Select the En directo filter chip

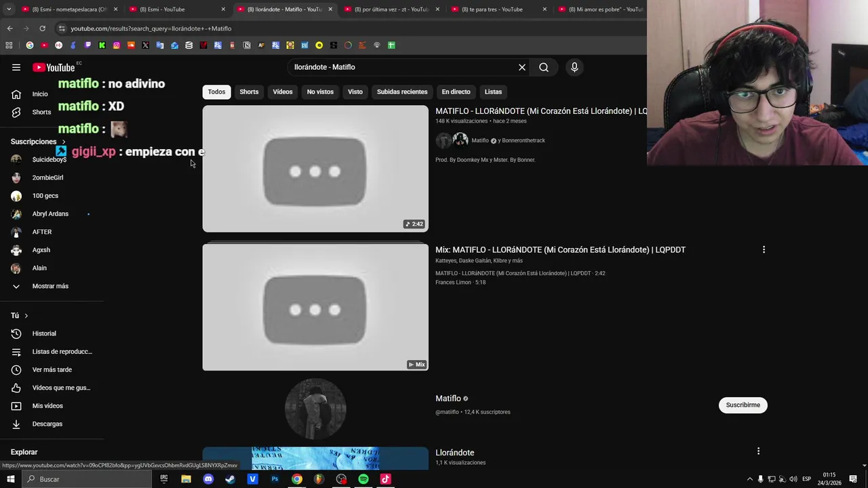tap(456, 91)
